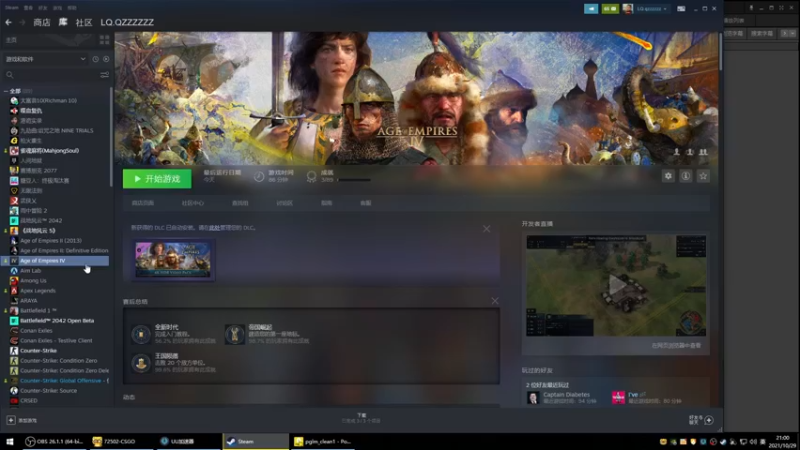The width and height of the screenshot is (800, 450).
Task: Click 此处 link to manage DLC
Action: (x=214, y=228)
